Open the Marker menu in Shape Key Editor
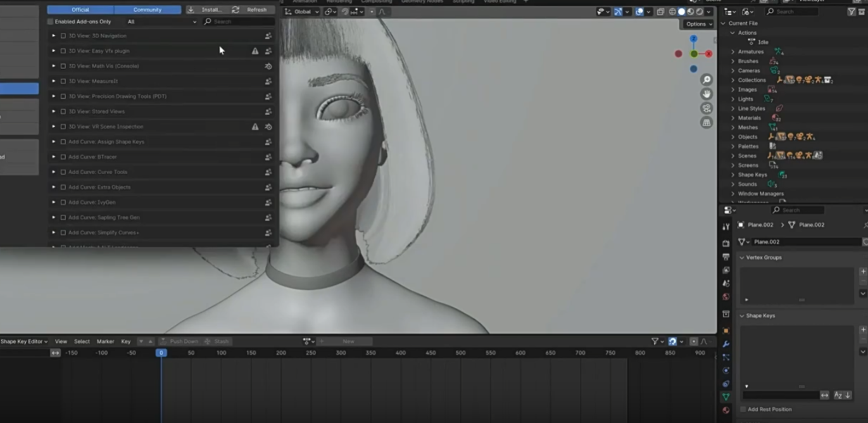 click(x=105, y=341)
